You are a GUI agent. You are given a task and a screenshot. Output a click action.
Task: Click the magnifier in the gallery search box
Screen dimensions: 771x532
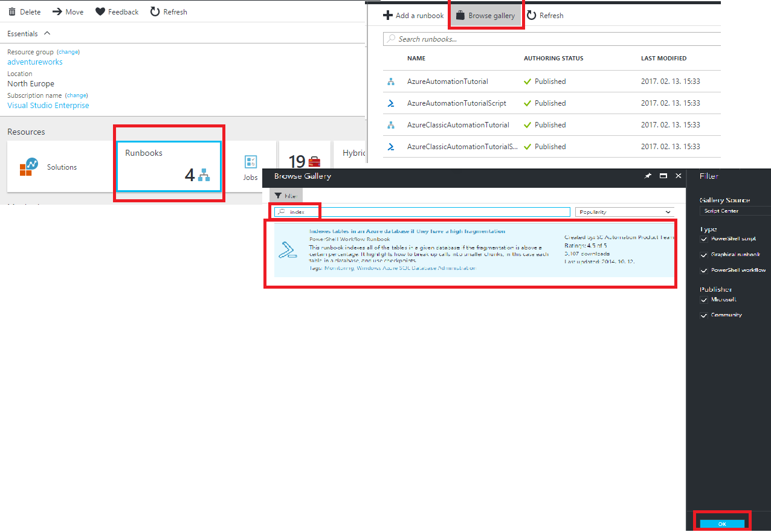click(x=280, y=212)
